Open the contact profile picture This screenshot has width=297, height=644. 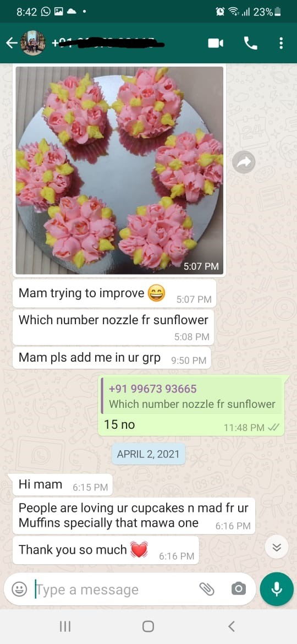point(34,43)
